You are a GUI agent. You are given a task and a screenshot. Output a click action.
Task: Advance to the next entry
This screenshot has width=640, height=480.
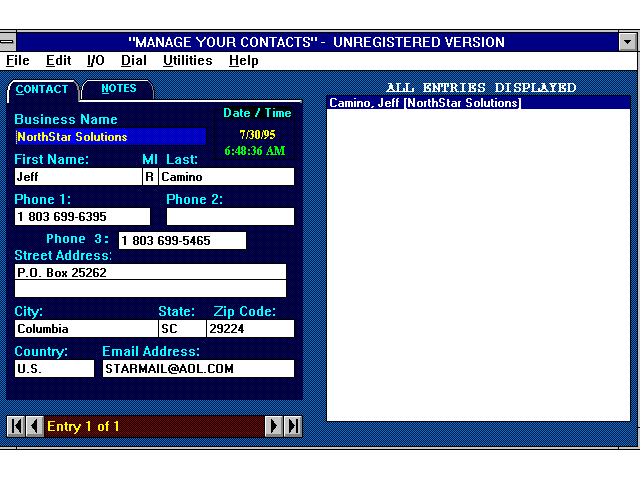[273, 426]
